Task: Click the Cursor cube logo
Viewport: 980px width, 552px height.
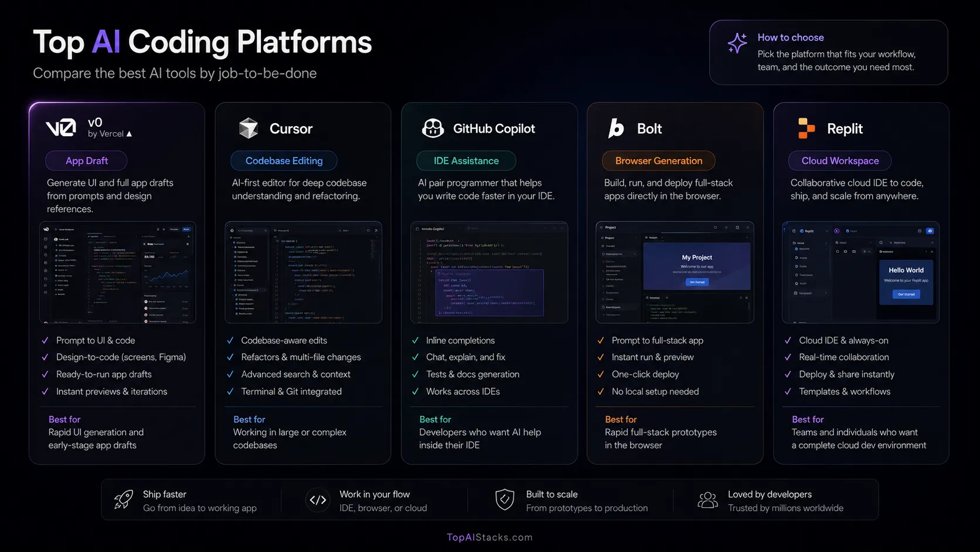Action: click(249, 128)
